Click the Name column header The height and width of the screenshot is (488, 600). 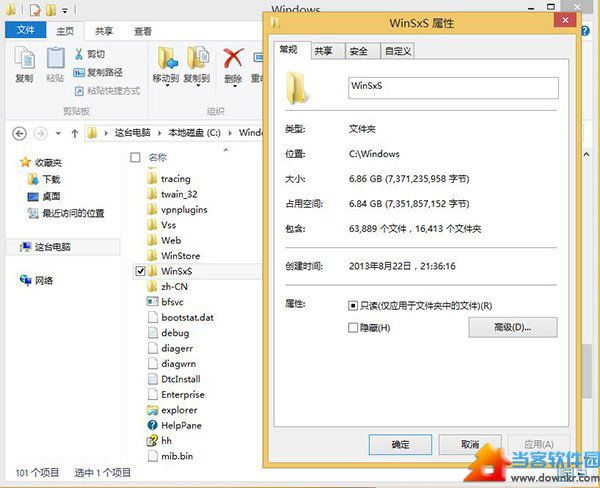click(x=158, y=157)
